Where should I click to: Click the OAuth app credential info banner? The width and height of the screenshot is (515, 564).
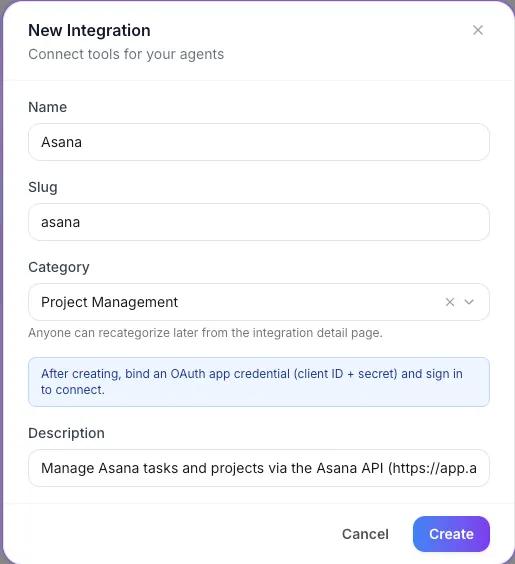pos(259,382)
